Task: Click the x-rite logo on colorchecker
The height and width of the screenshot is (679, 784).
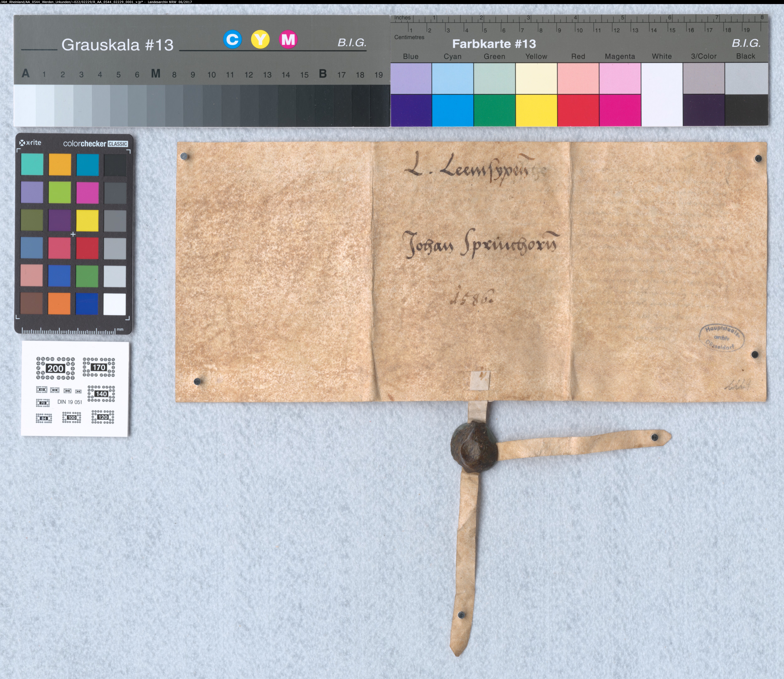Action: point(30,143)
